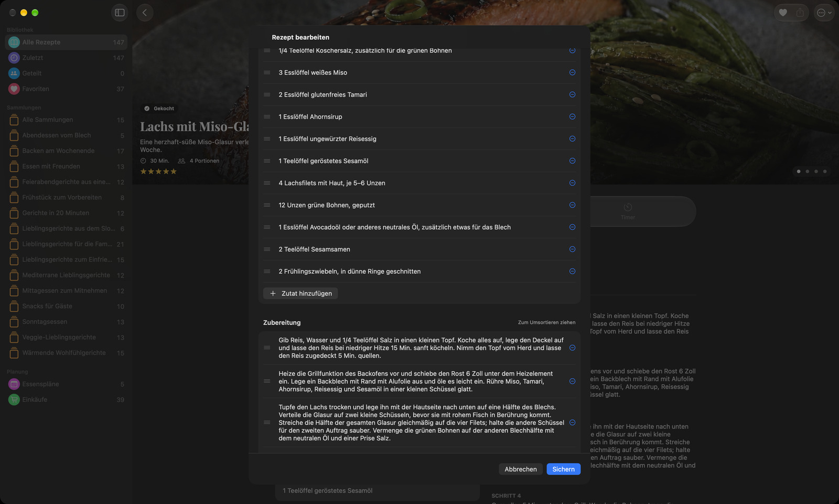
Task: Open 'Alle Rezepte' in the sidebar
Action: pyautogui.click(x=66, y=42)
